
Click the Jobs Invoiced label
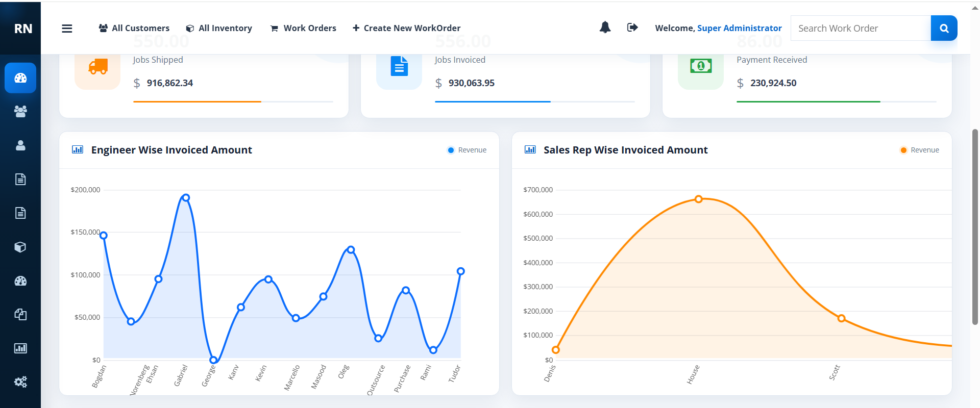(x=460, y=60)
